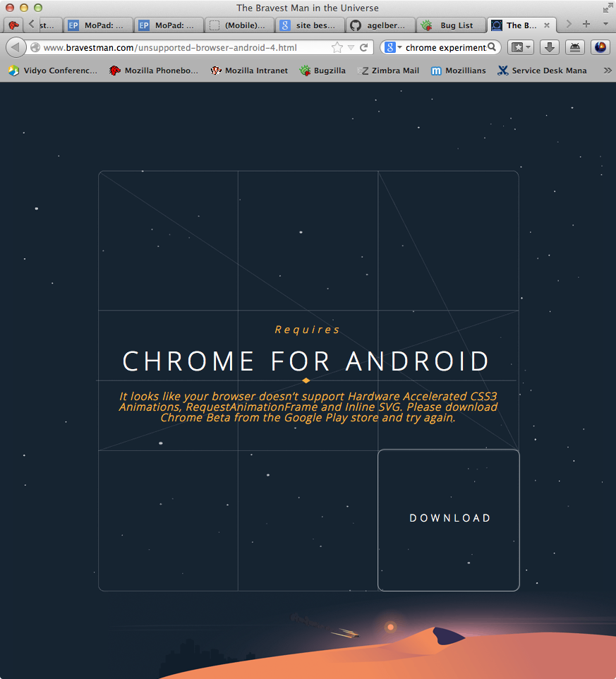The height and width of the screenshot is (679, 616).
Task: Close the current Bravest Man tab
Action: 546,25
